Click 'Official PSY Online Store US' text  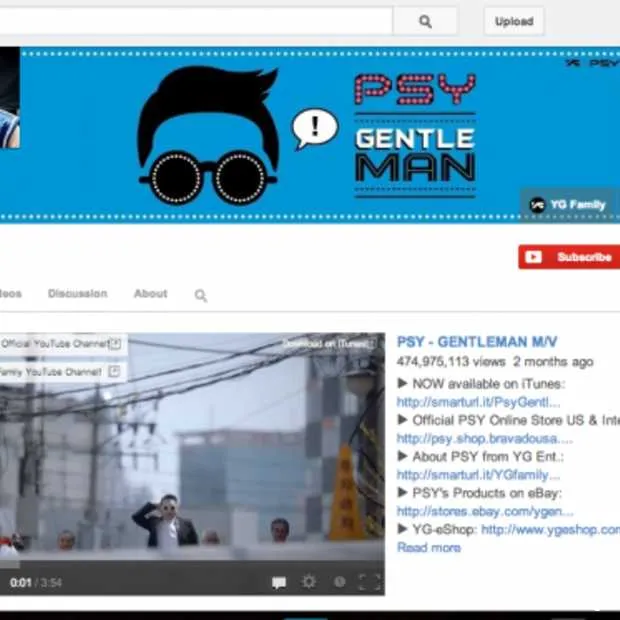point(498,420)
